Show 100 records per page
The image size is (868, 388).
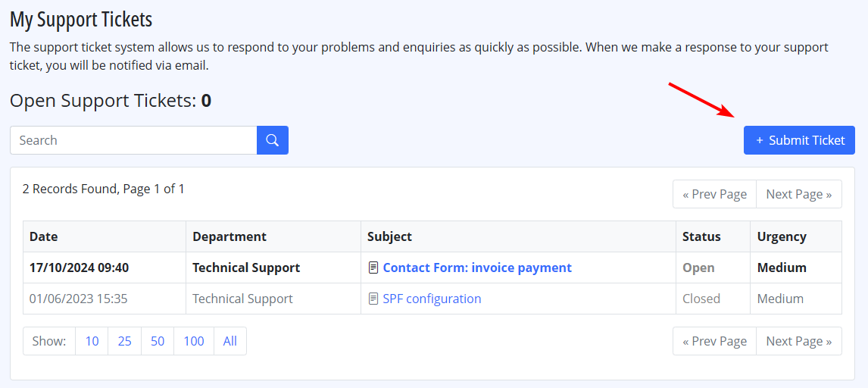[x=194, y=341]
